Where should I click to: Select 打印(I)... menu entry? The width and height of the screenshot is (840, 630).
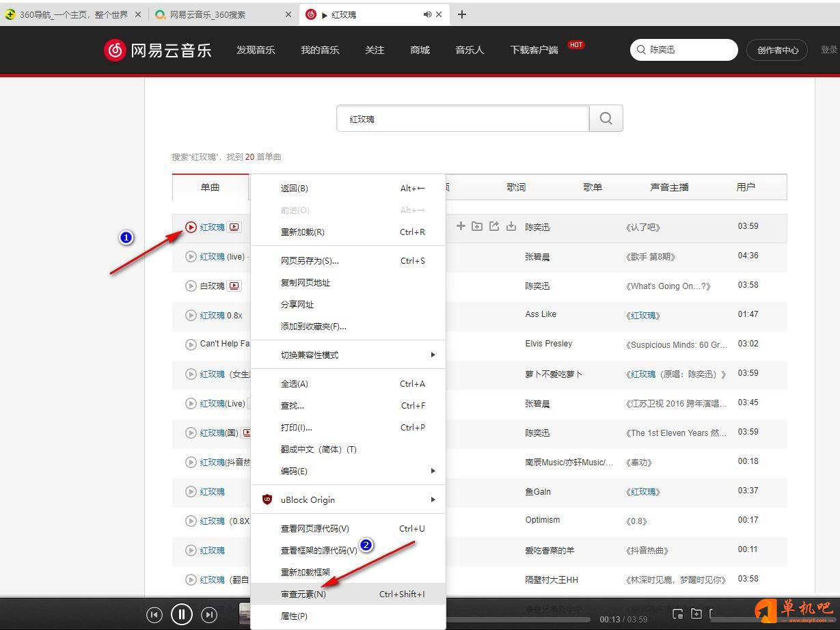pos(349,427)
